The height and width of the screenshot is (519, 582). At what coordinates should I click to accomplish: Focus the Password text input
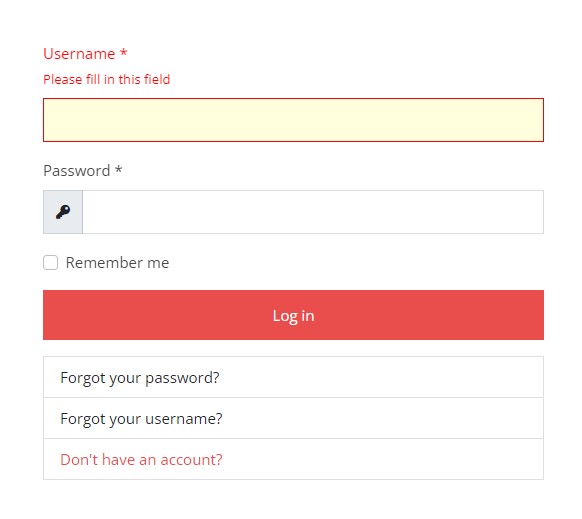[313, 212]
